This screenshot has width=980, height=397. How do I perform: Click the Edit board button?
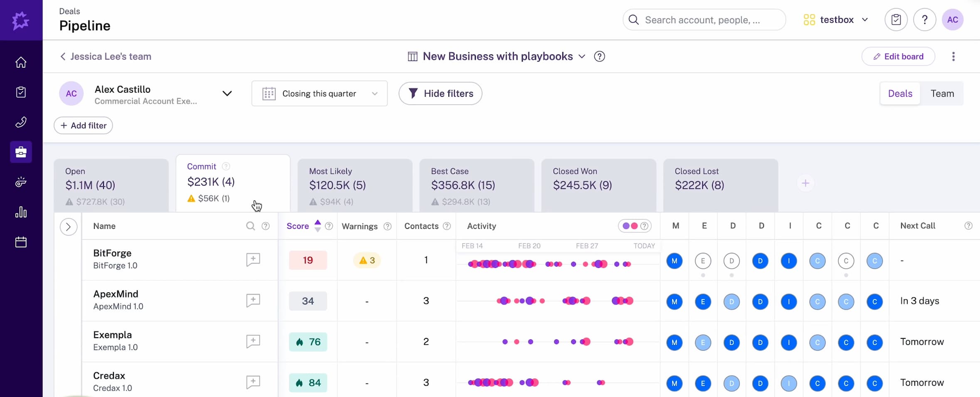(898, 56)
